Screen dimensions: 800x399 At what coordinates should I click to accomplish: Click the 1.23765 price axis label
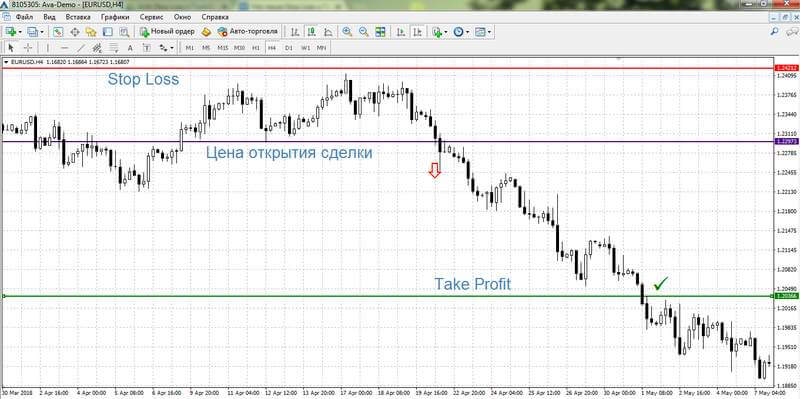pos(786,95)
